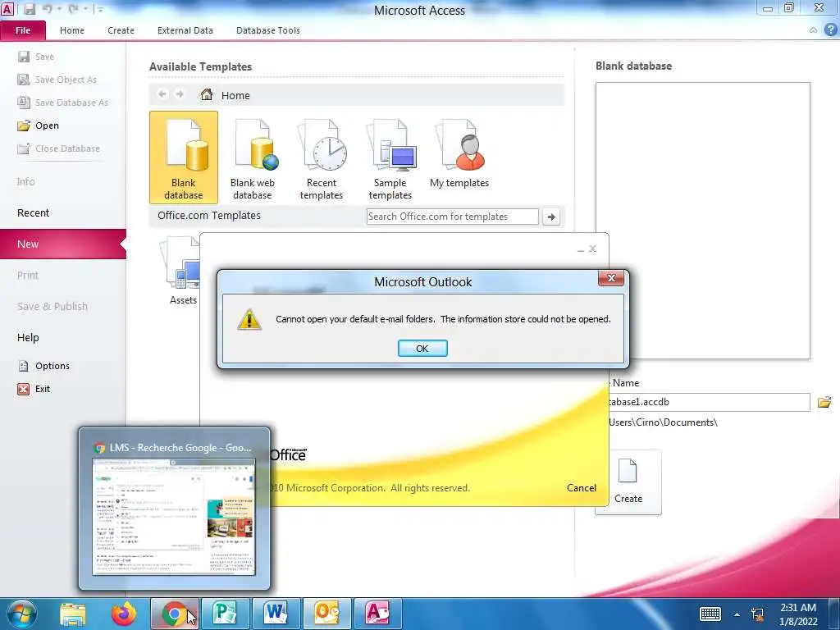The image size is (840, 630).
Task: Select Save & Publish
Action: pyautogui.click(x=52, y=306)
